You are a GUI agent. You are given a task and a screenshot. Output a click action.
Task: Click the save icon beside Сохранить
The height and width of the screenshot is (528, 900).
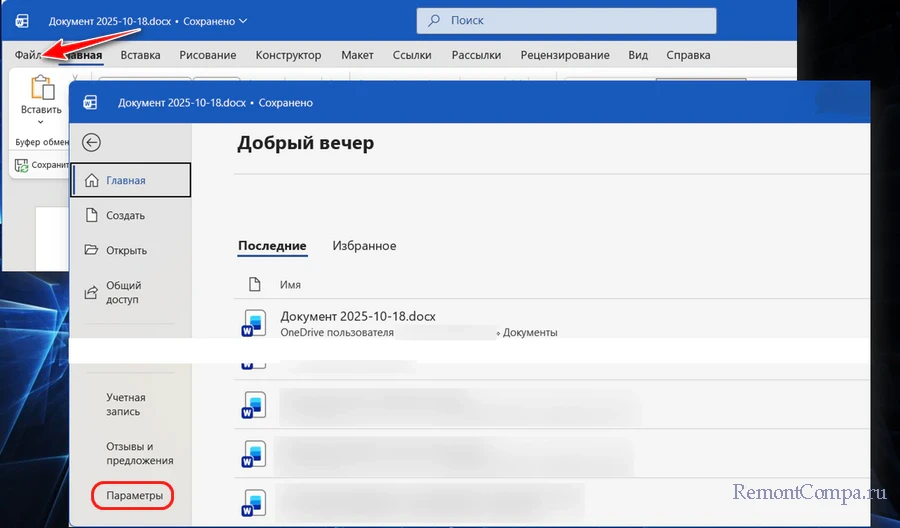pos(21,165)
